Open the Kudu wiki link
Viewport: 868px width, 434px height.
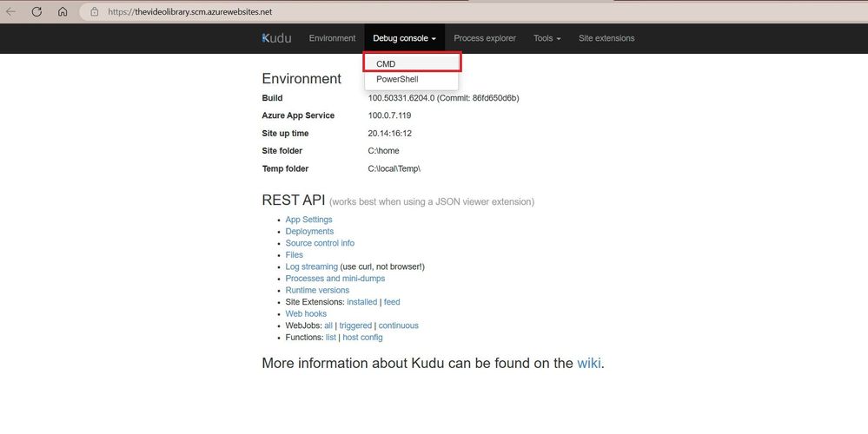click(x=589, y=363)
